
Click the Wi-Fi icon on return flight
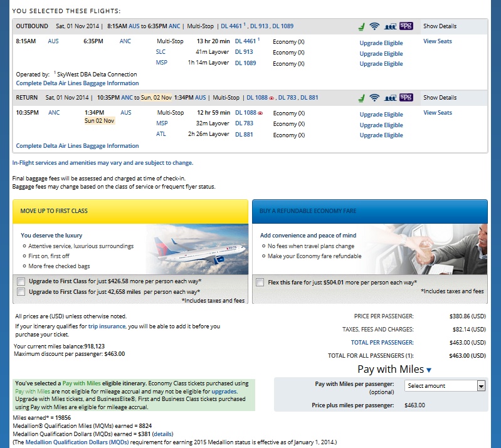374,98
